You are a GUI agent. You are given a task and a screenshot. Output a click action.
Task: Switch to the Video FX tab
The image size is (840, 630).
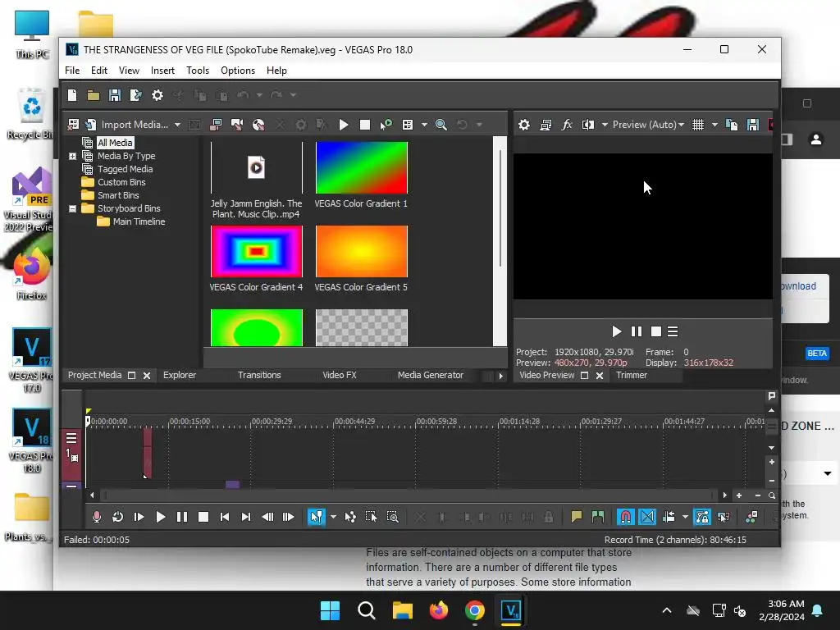tap(339, 376)
